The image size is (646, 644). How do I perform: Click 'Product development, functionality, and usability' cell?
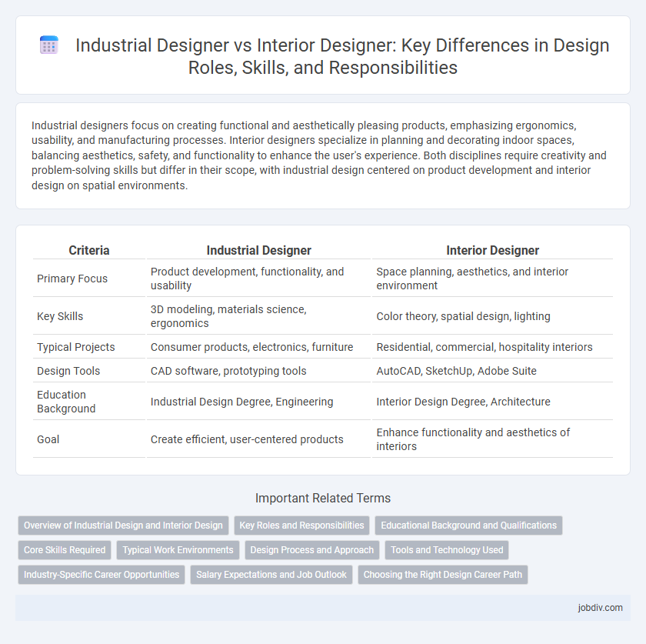[258, 279]
